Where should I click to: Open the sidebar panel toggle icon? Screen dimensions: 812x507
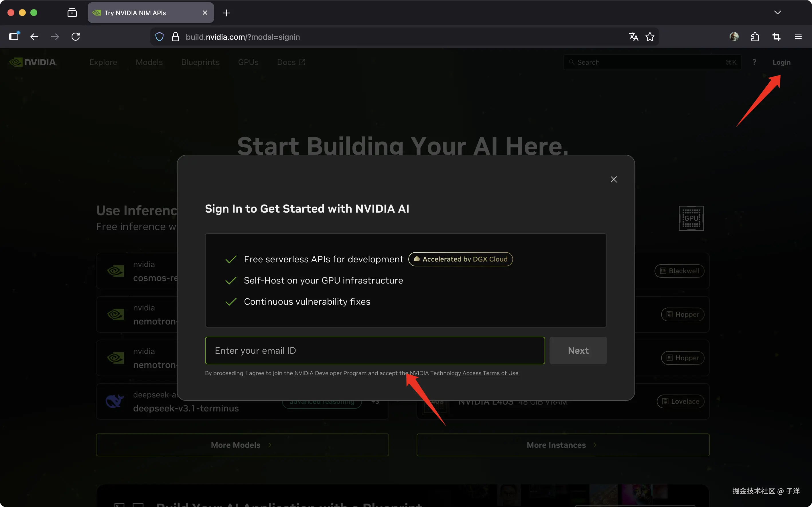click(14, 37)
